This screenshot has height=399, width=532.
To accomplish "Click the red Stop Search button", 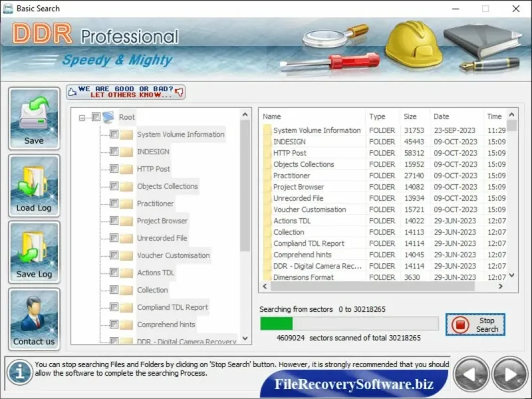I will pos(475,325).
